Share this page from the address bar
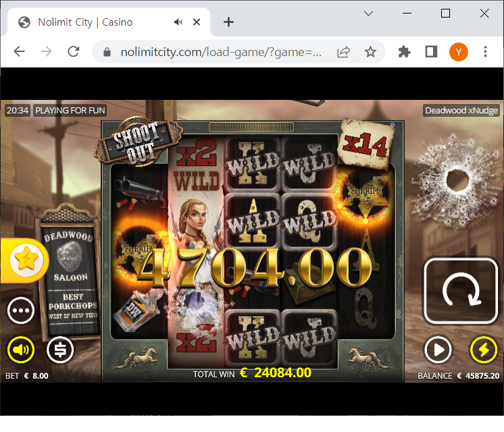Screen dimensions: 504x432 coord(343,52)
